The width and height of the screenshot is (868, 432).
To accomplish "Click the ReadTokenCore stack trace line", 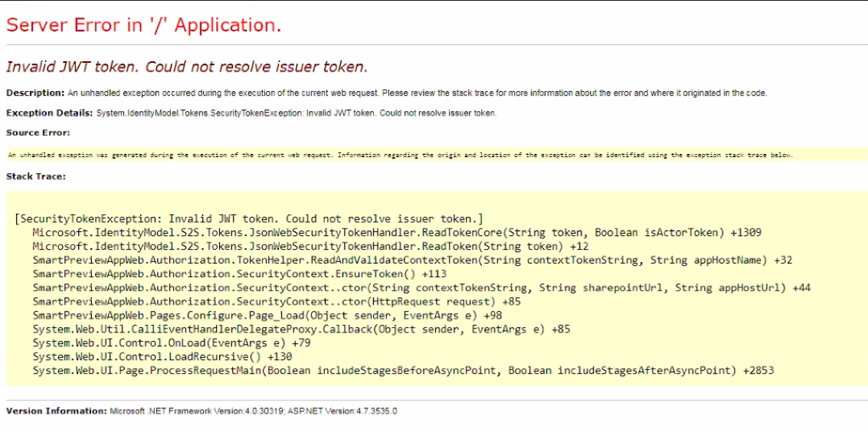I will tap(396, 233).
